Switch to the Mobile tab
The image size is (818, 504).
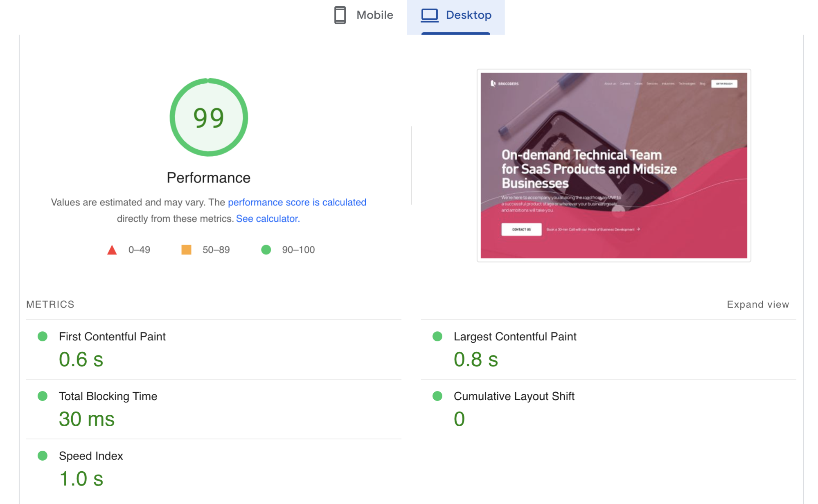[x=363, y=16]
